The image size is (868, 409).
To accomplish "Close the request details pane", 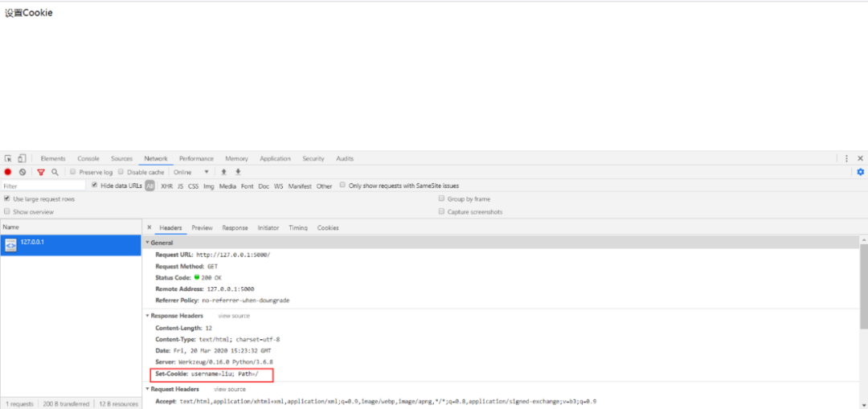I will (149, 227).
